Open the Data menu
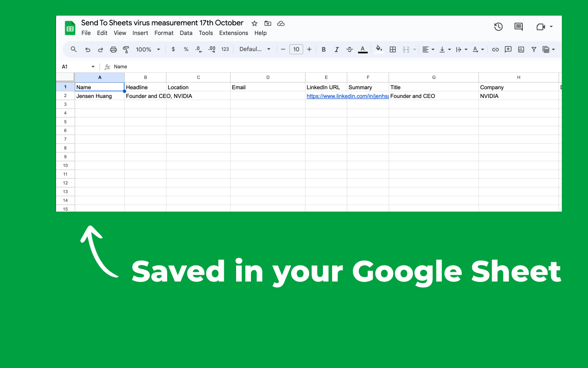 coord(186,33)
